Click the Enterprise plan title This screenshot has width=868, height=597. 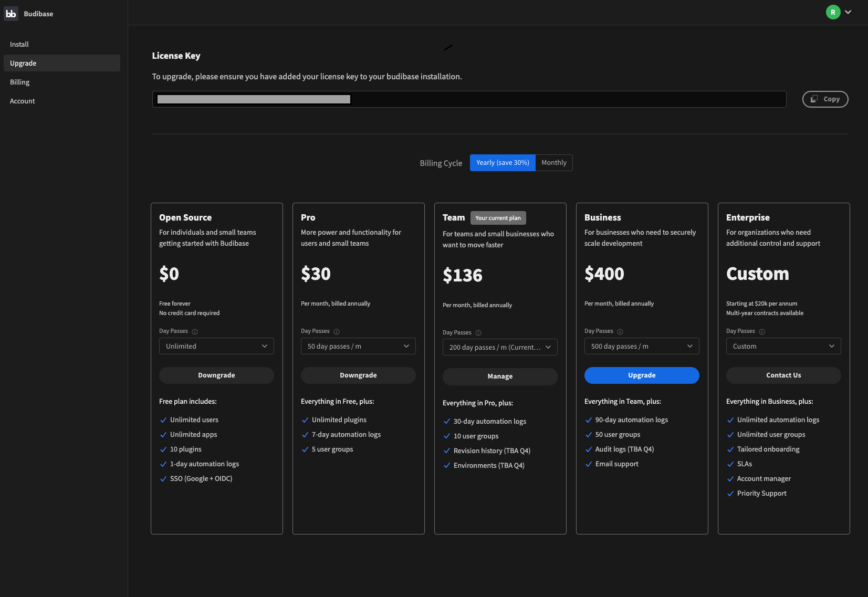(748, 217)
